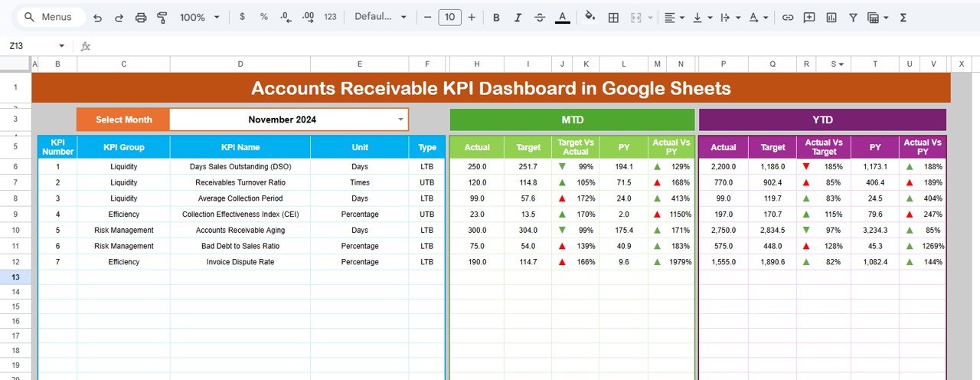Open the 123 more formats menu
Image resolution: width=980 pixels, height=380 pixels.
(x=330, y=17)
